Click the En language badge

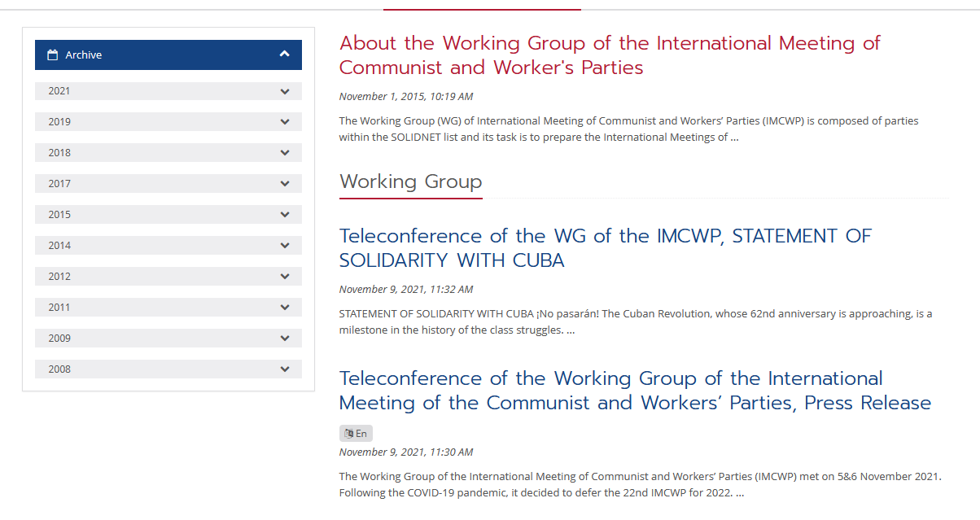point(357,434)
